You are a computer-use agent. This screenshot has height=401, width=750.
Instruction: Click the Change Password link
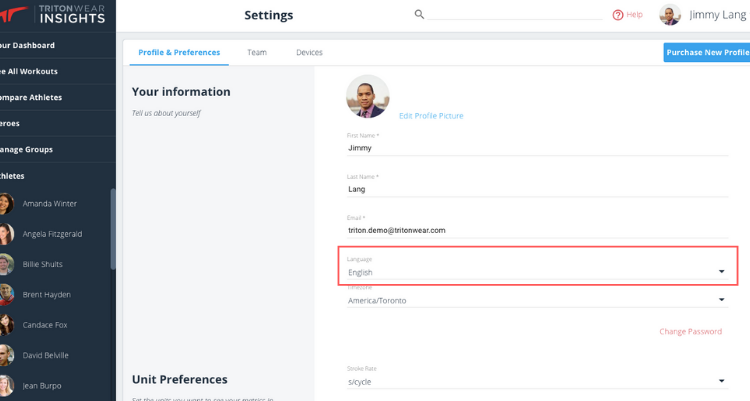point(690,331)
